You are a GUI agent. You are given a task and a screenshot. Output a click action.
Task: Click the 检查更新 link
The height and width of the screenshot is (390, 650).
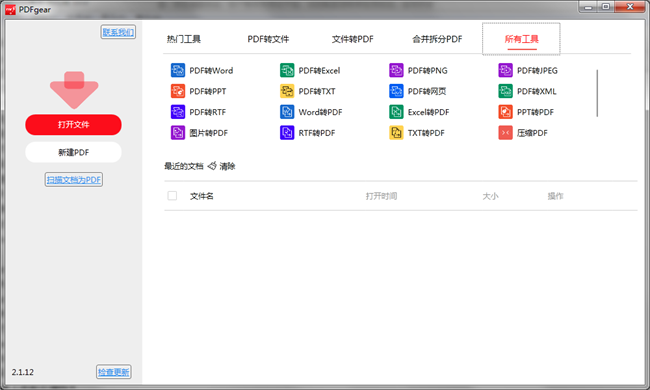tap(114, 372)
